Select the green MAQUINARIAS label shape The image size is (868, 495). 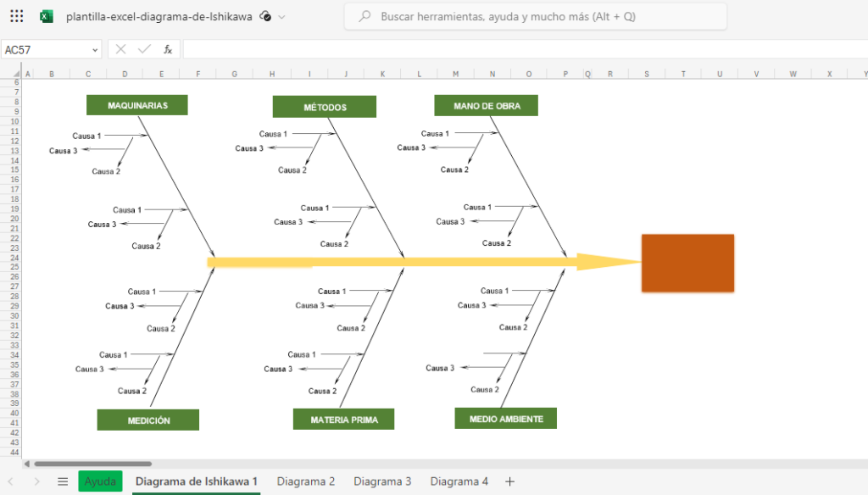(136, 104)
